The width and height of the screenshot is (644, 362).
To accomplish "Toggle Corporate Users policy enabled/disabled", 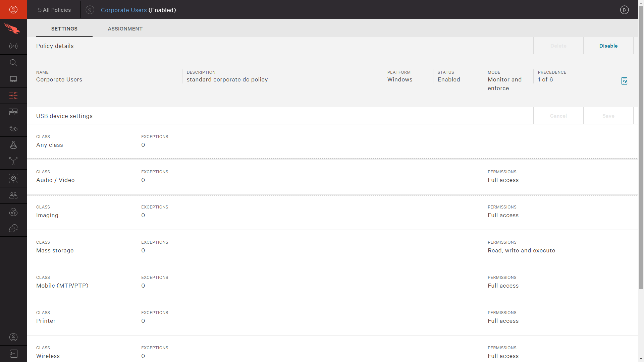I will (x=608, y=46).
